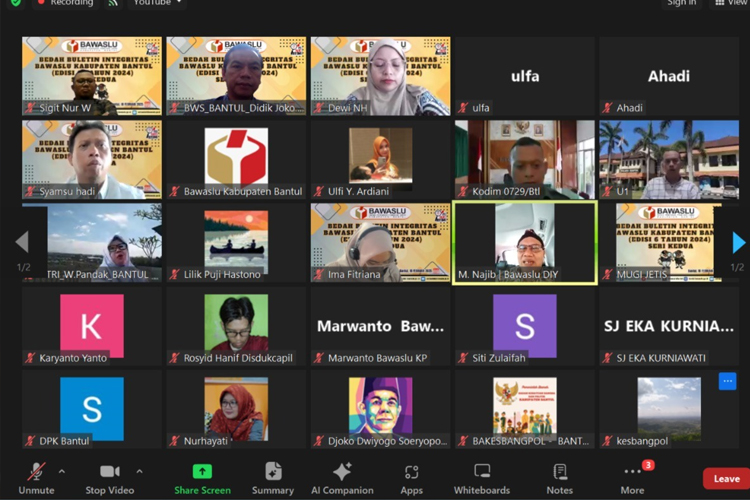Viewport: 750px width, 500px height.
Task: Open the View layout menu
Action: coord(733,3)
